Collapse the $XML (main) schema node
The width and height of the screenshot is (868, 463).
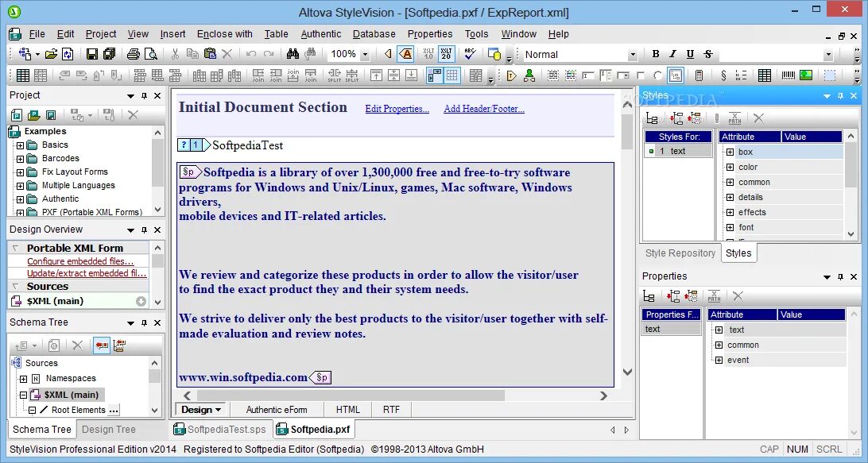(23, 395)
